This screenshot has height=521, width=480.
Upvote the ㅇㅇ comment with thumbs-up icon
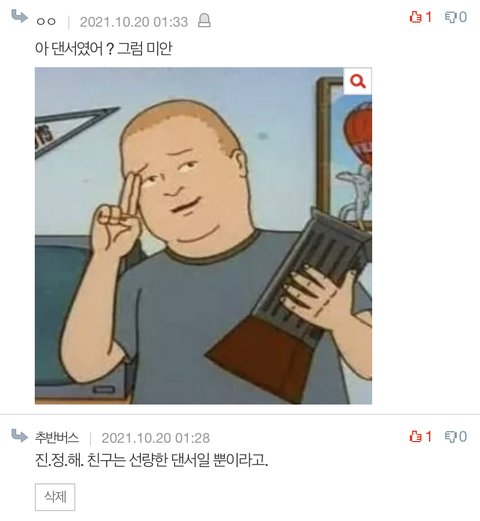click(x=416, y=17)
